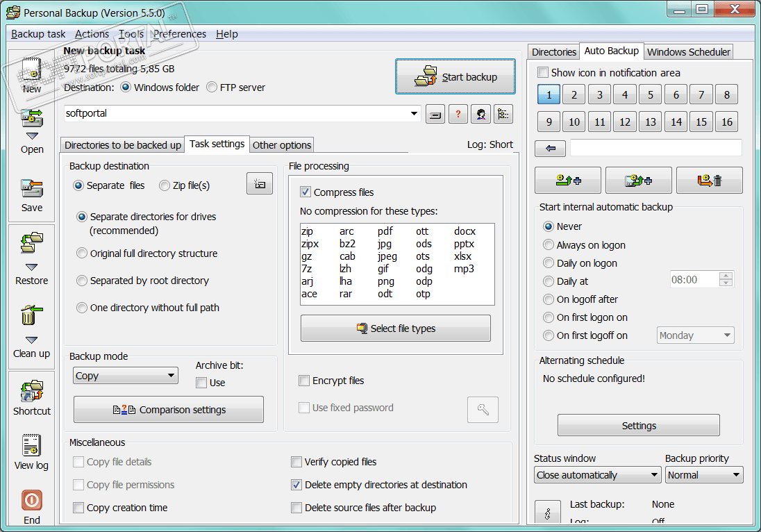
Task: Click auto backup number 12 button
Action: [625, 122]
